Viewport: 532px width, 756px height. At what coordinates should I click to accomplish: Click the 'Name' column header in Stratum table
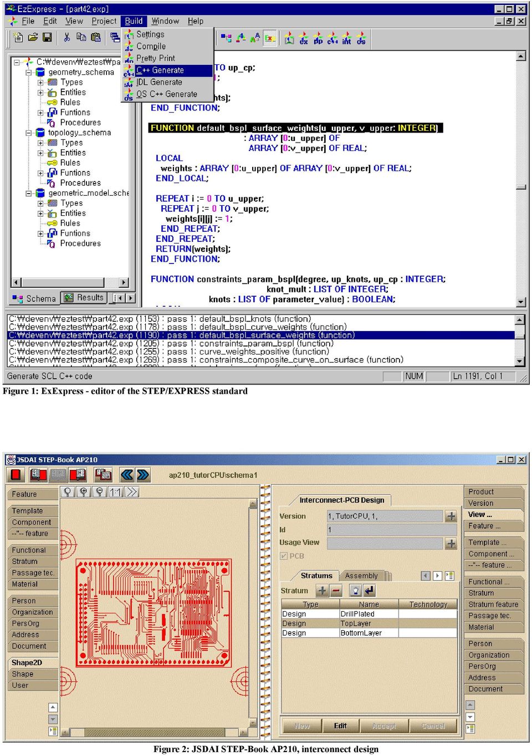click(x=369, y=605)
